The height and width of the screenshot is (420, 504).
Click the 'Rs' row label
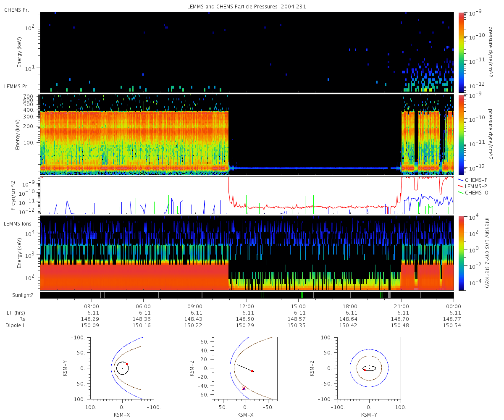[23, 319]
